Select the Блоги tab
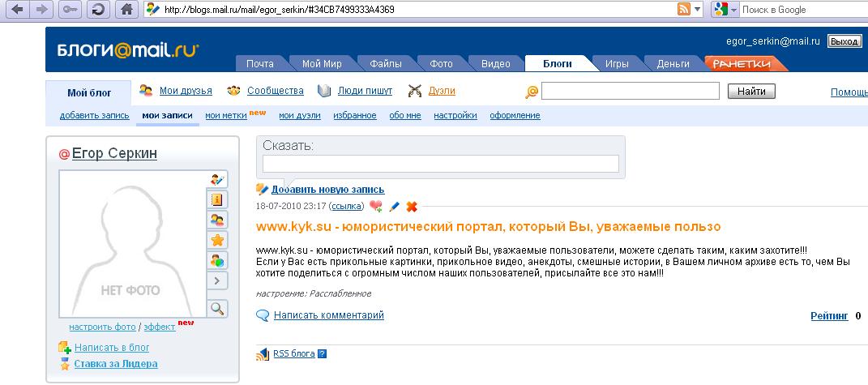The width and height of the screenshot is (868, 385). pyautogui.click(x=557, y=64)
